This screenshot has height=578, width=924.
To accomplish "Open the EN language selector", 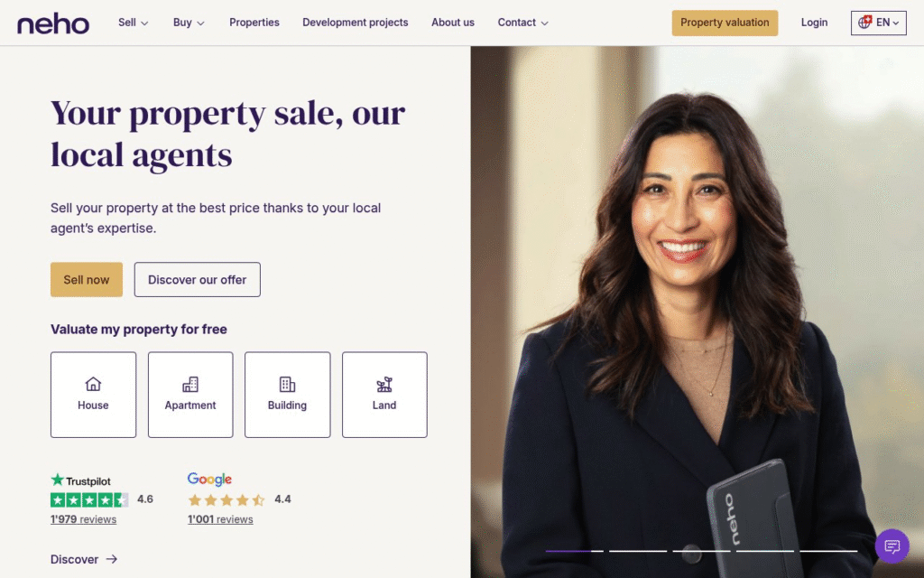I will 878,23.
